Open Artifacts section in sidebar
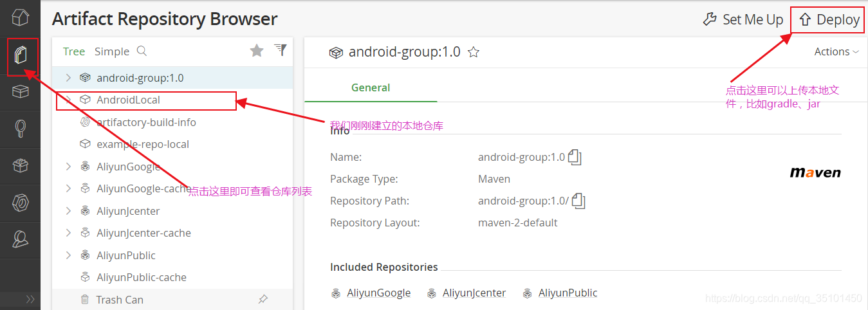The image size is (868, 310). pos(21,56)
